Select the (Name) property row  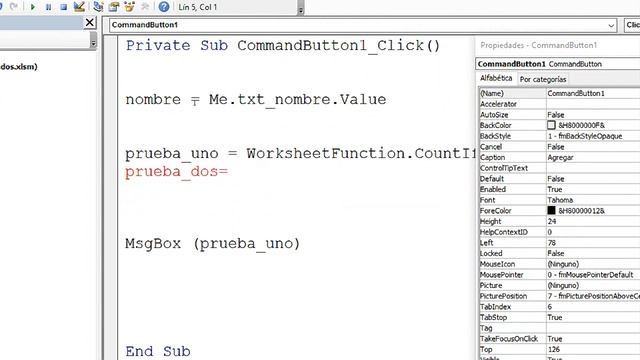pos(560,93)
